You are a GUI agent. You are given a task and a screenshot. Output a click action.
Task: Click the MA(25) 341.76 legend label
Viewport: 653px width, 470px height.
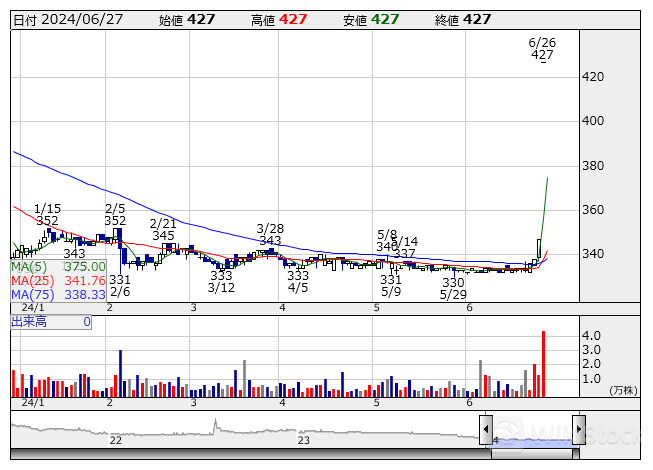tap(59, 281)
